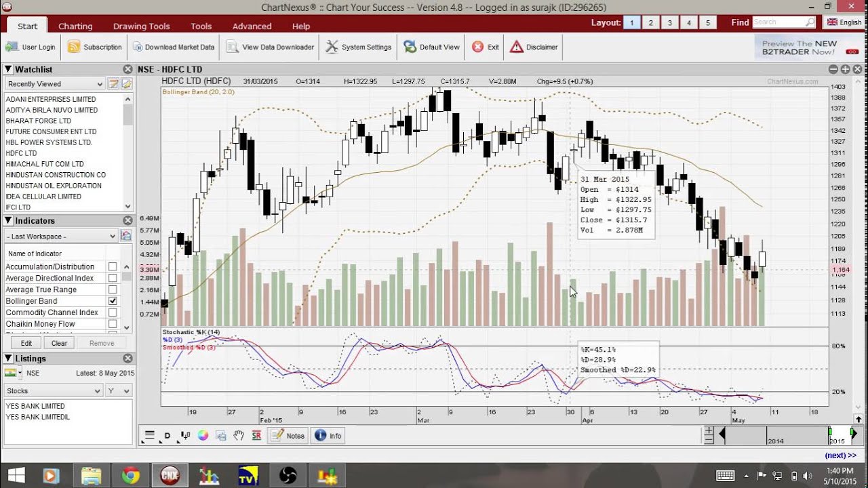Collapse the Listings panel triangle

(x=9, y=359)
